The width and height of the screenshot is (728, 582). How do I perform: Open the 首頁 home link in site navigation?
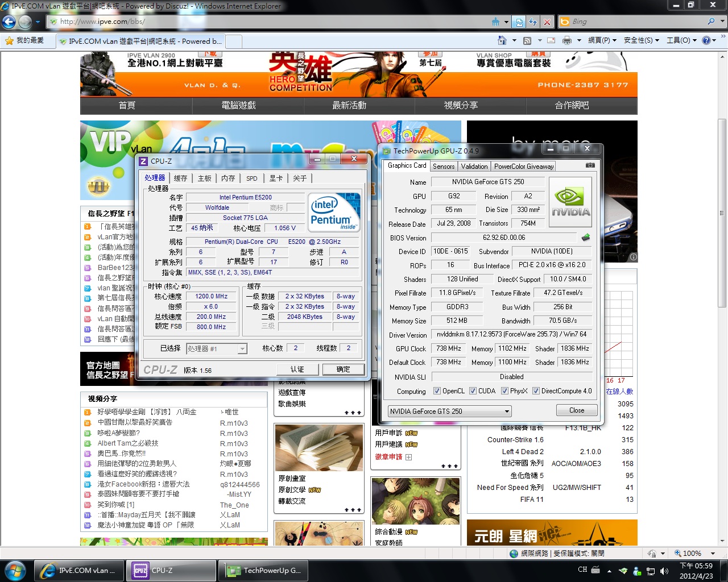127,105
